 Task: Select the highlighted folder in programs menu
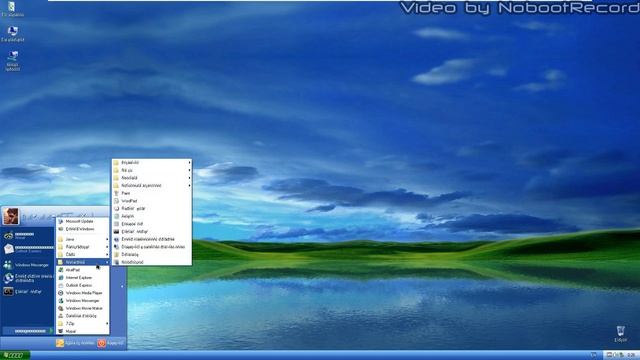[83, 262]
